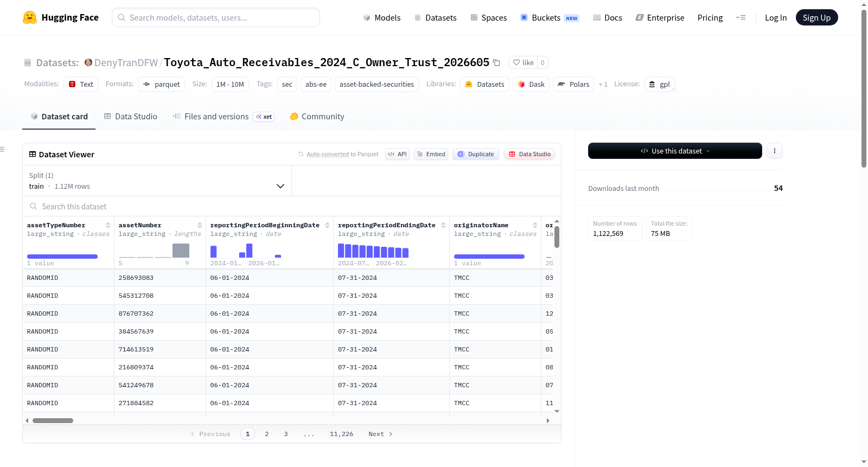The width and height of the screenshot is (868, 467).
Task: Open Data Studio from the viewer header
Action: tap(529, 154)
